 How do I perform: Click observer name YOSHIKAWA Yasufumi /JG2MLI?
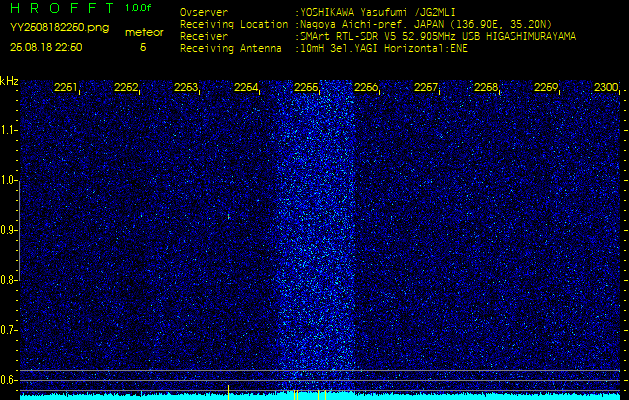point(377,12)
